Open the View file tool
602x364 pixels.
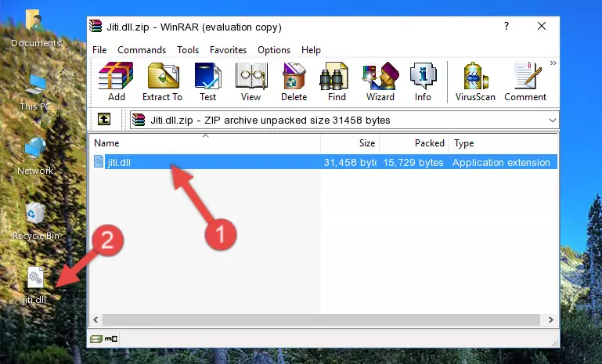(x=251, y=81)
